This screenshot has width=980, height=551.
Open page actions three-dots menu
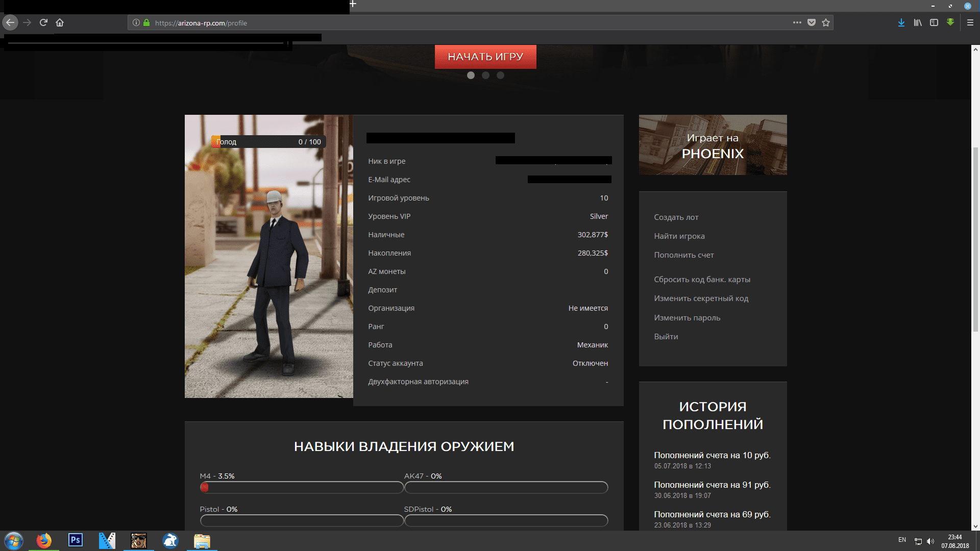(797, 22)
